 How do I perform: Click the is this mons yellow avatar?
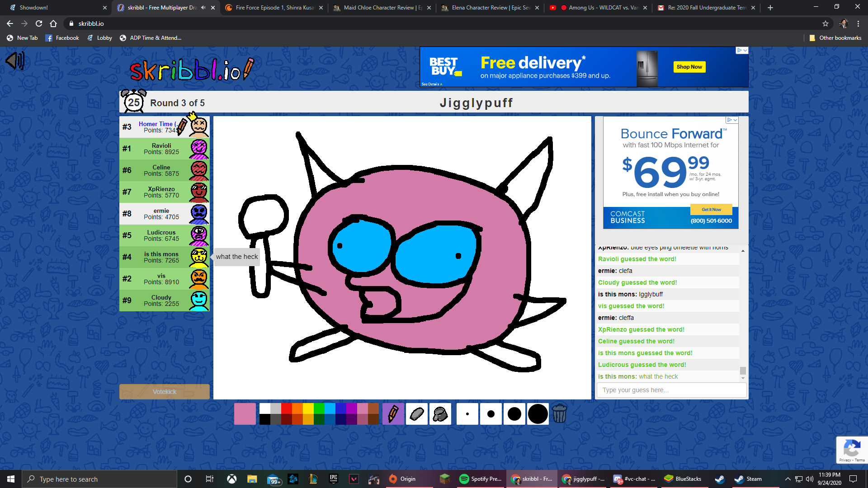point(199,257)
